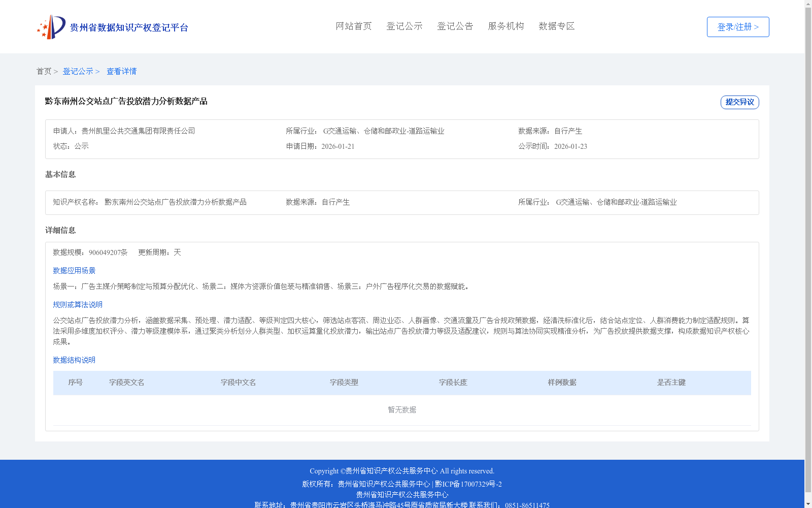Click the scrollbar up arrow
The image size is (812, 508).
pyautogui.click(x=808, y=4)
